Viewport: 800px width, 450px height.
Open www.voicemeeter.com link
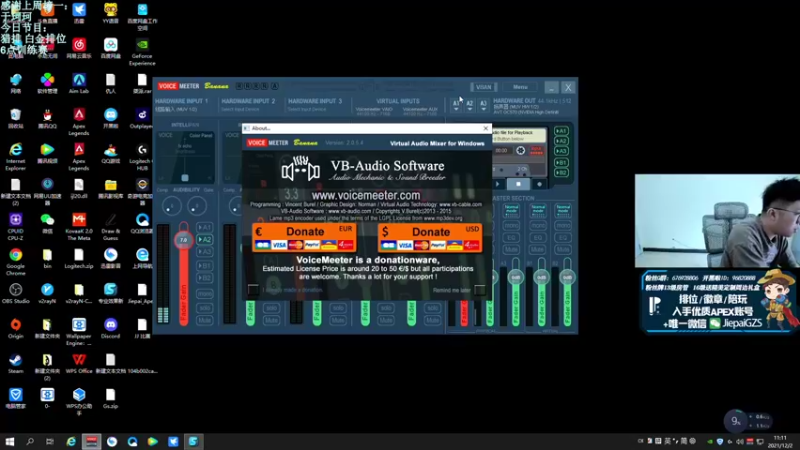pos(366,195)
